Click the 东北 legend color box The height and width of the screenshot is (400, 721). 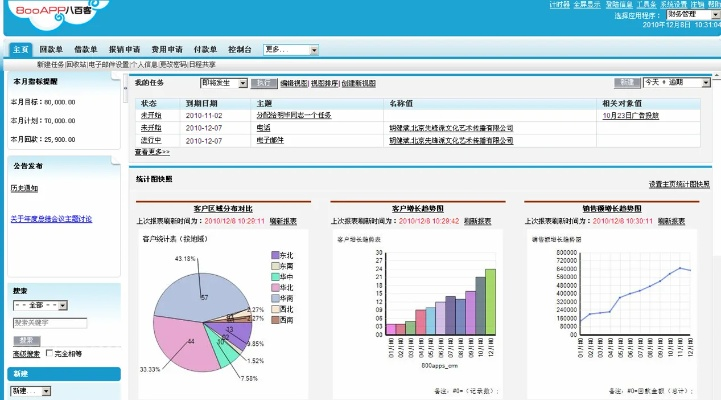[275, 255]
